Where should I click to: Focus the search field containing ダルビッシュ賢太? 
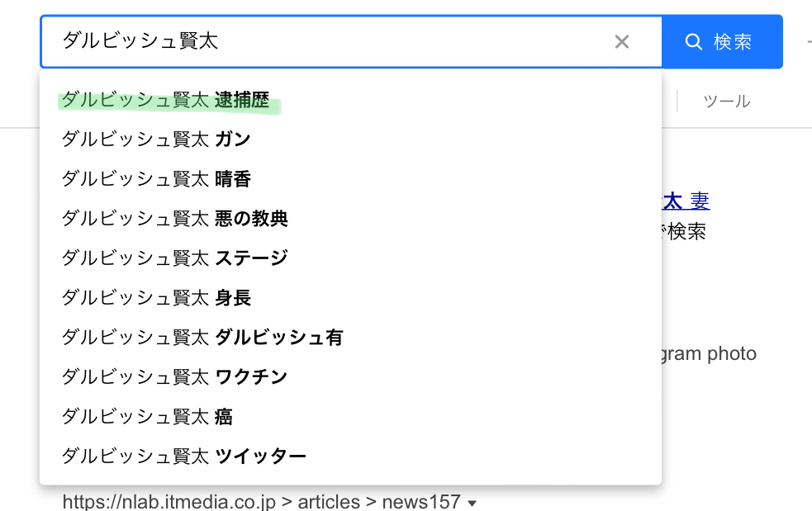[351, 41]
